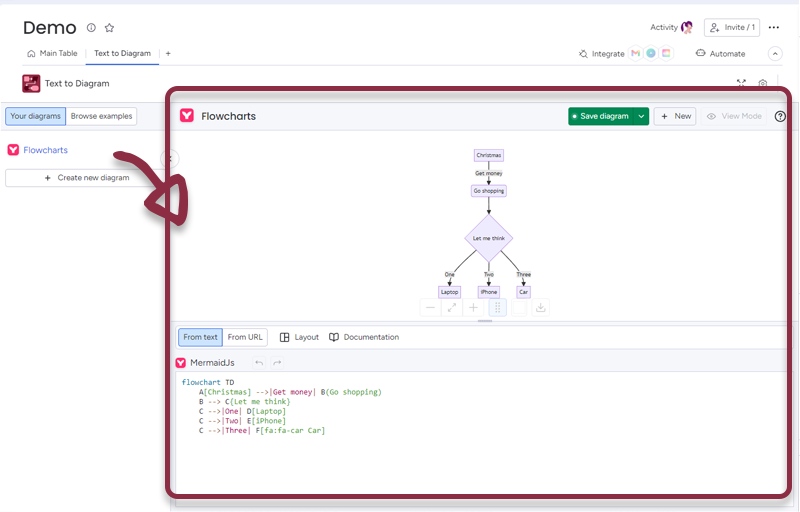The height and width of the screenshot is (512, 800).
Task: Switch to the Main Table tab
Action: tap(52, 54)
